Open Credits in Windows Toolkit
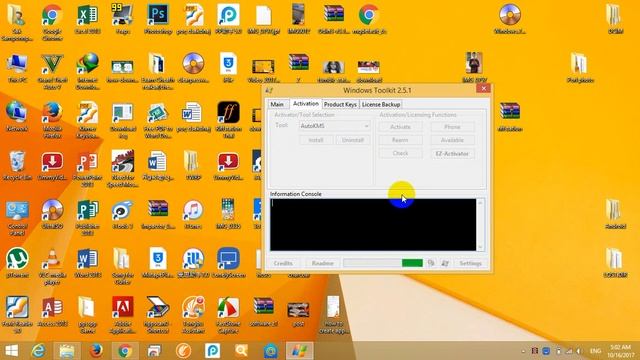The height and width of the screenshot is (360, 640). [x=283, y=263]
